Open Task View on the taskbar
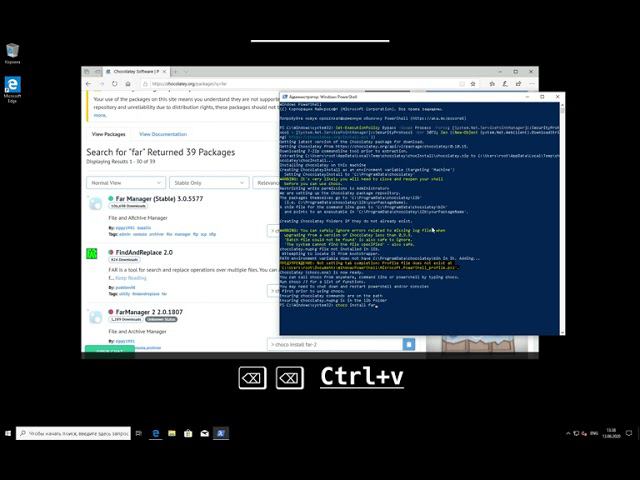The image size is (640, 480). click(139, 433)
